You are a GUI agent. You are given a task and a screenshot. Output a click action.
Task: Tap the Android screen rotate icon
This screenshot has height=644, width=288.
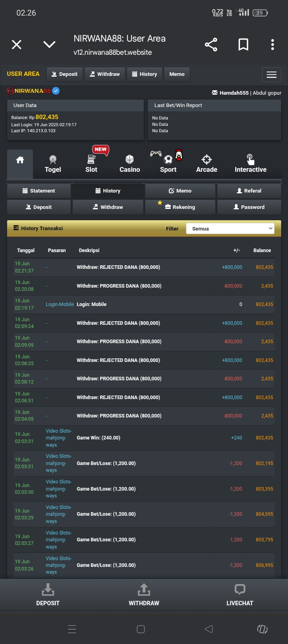(x=262, y=629)
